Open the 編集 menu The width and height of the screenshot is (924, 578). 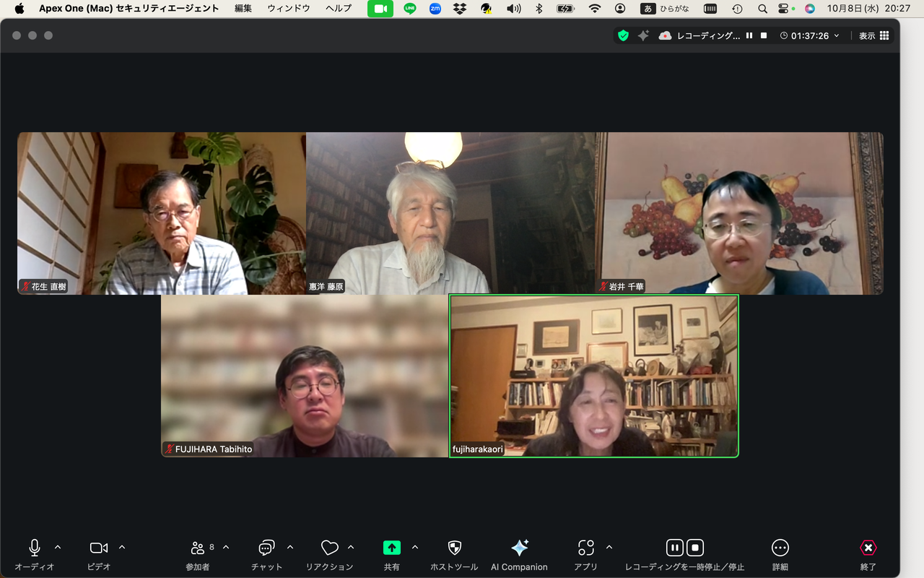coord(243,9)
